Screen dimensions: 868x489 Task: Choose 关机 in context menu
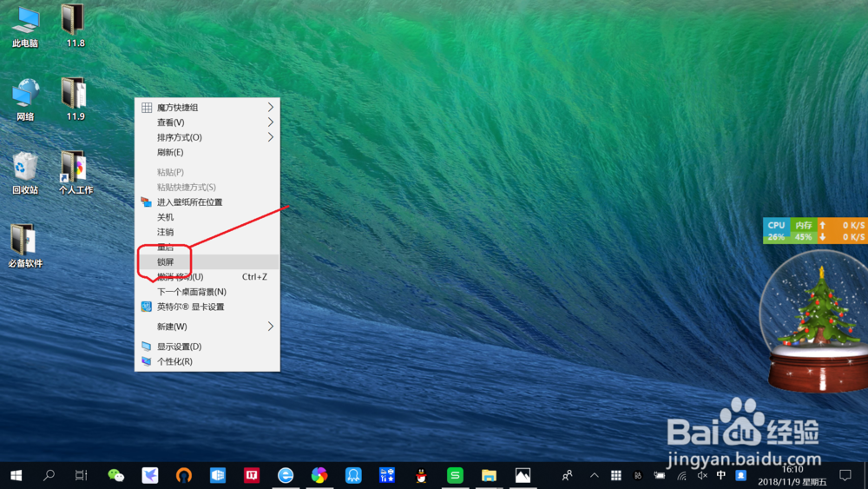pos(207,217)
